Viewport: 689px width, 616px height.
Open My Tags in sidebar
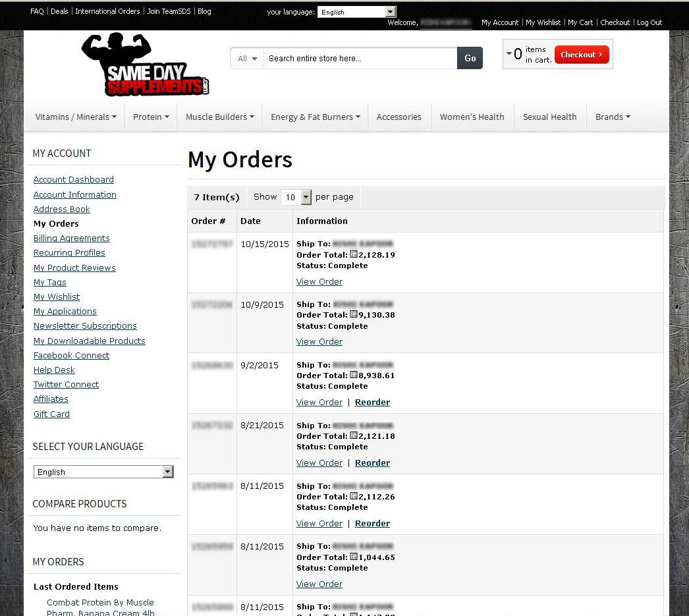(x=49, y=282)
